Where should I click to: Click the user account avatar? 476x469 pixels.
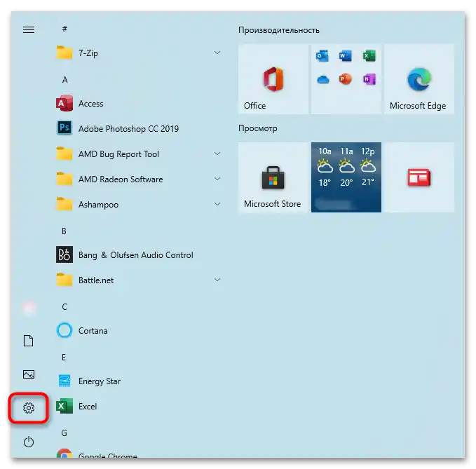(29, 308)
